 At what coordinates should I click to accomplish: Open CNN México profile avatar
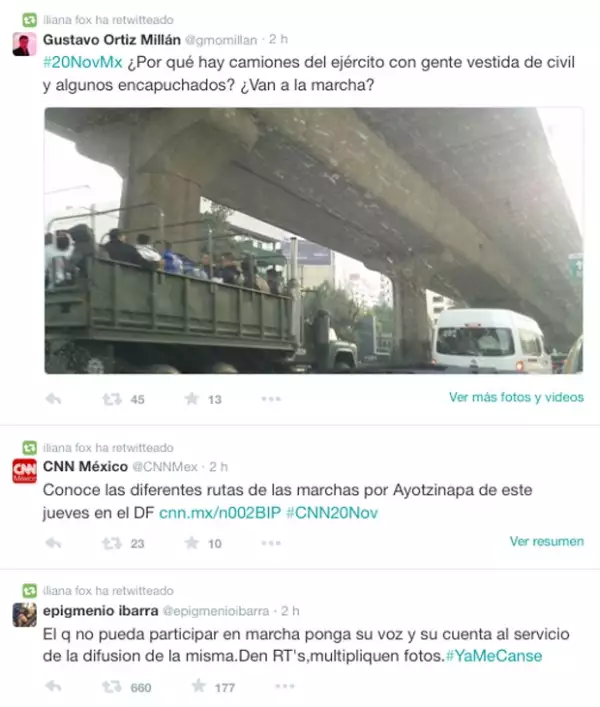coord(24,470)
